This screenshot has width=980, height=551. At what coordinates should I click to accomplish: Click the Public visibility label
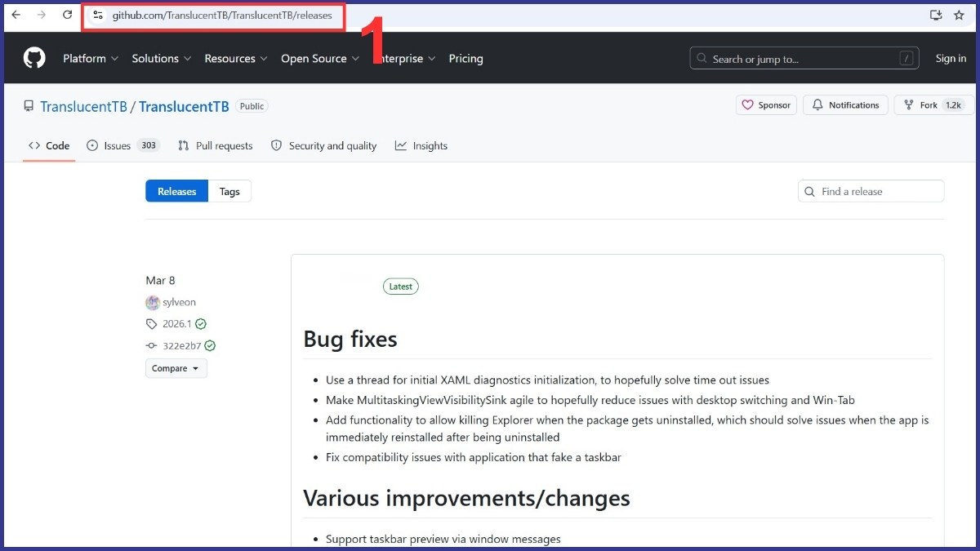coord(252,106)
